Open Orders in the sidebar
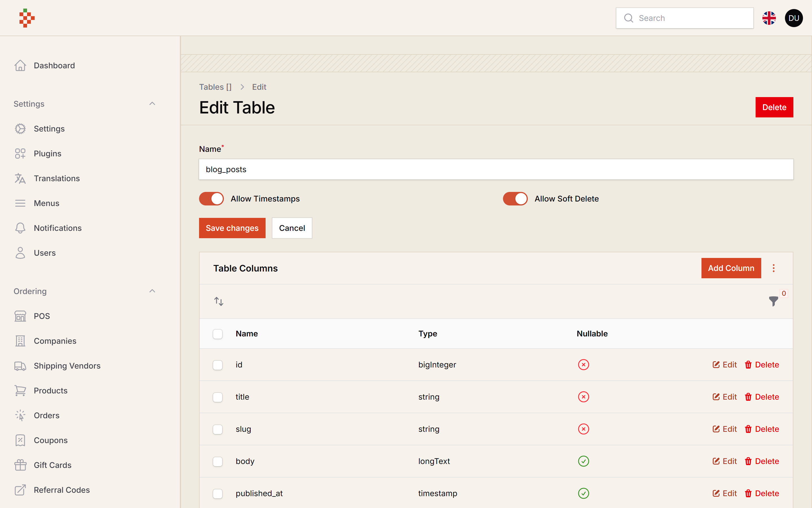 point(47,416)
